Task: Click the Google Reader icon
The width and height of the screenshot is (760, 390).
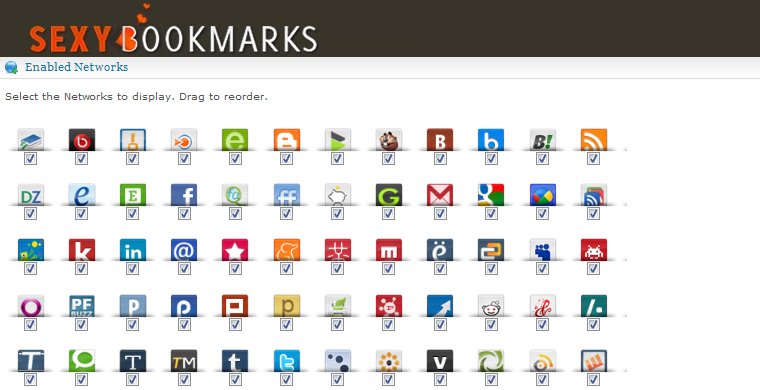Action: pos(594,195)
